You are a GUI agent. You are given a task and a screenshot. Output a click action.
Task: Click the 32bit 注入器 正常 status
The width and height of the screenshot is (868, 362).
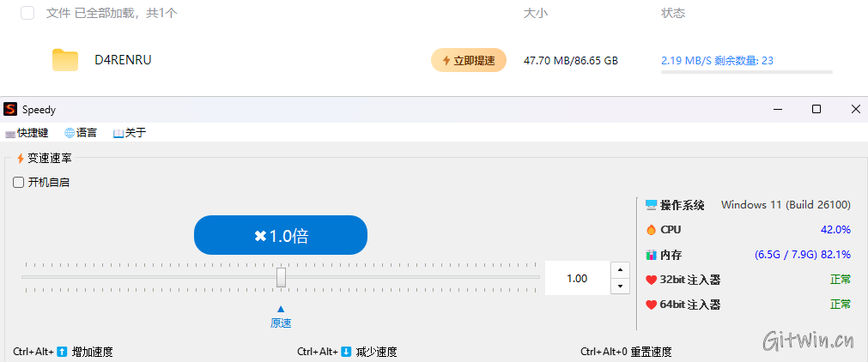841,280
